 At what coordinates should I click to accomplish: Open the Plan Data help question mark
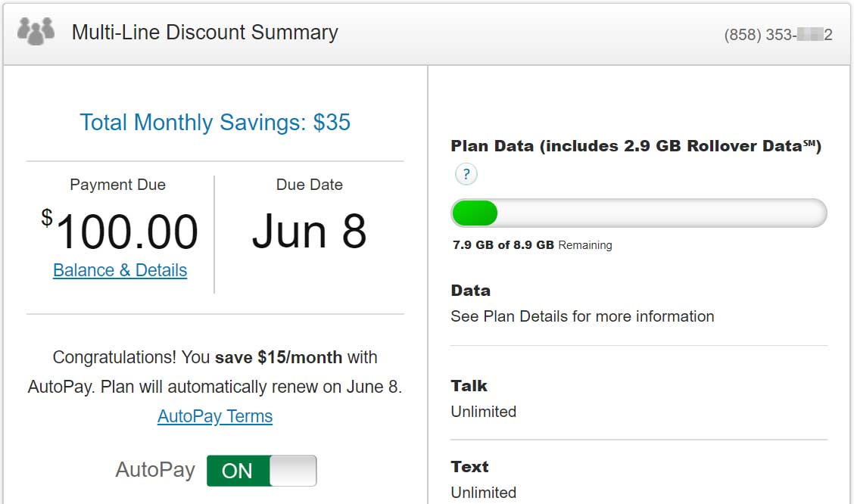466,175
